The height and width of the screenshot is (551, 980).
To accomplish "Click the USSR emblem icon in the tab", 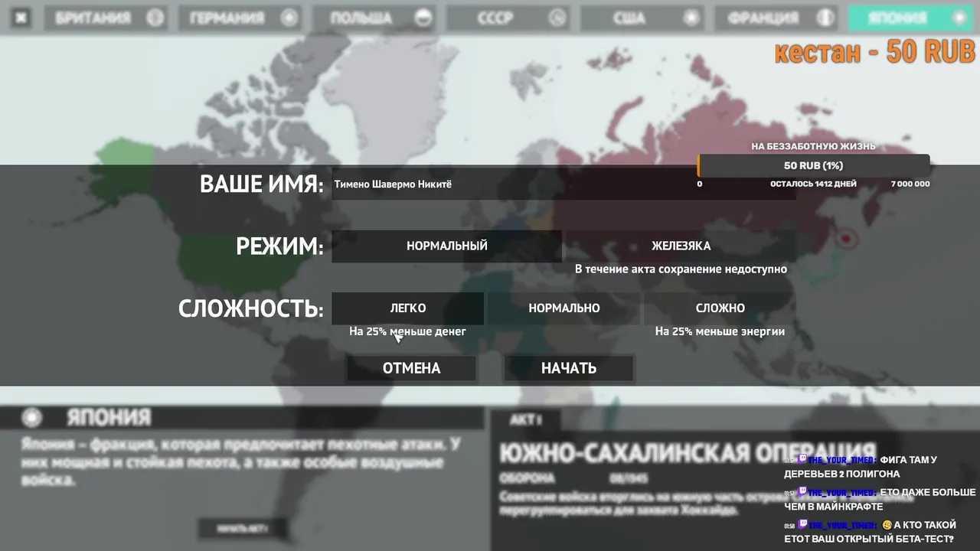I will [x=557, y=18].
